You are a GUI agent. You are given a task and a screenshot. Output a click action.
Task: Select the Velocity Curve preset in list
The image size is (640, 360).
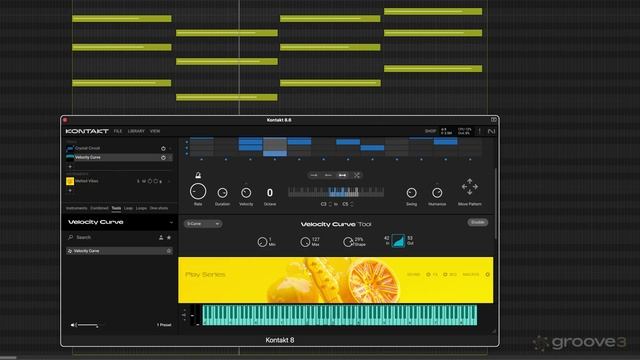pos(119,251)
